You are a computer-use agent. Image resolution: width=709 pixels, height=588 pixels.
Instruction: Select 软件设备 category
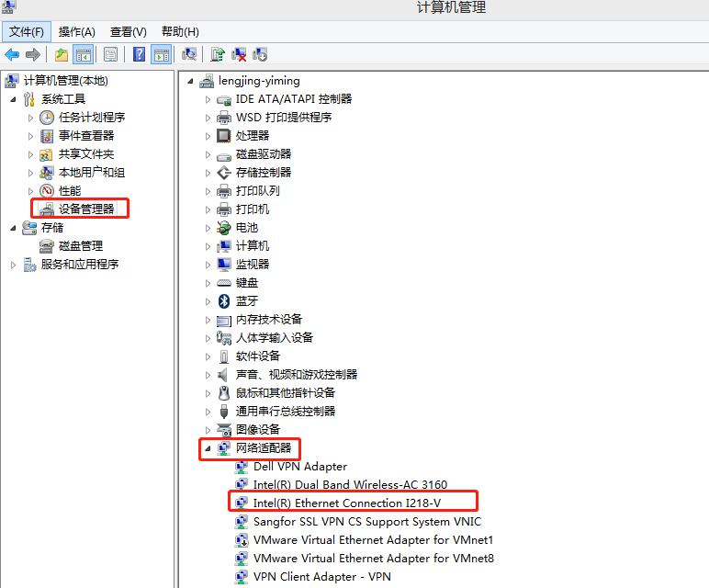(258, 356)
